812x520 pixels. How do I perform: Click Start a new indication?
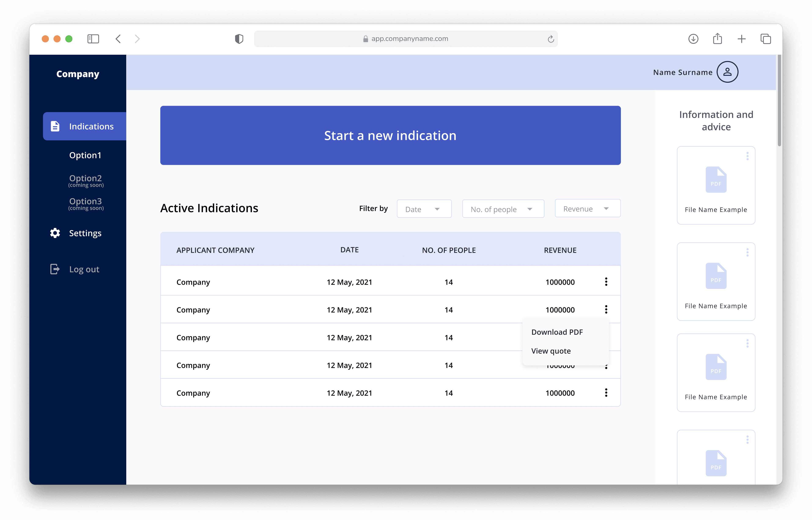pos(390,135)
